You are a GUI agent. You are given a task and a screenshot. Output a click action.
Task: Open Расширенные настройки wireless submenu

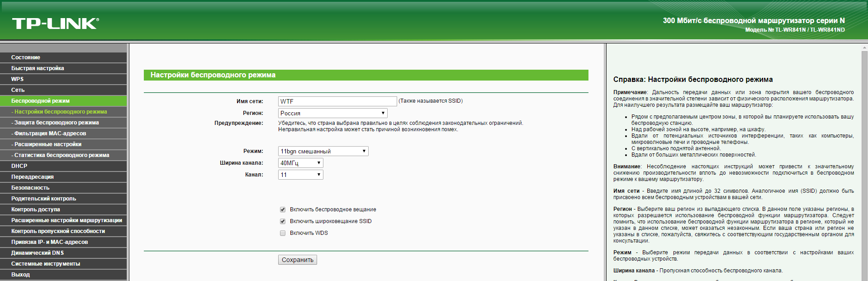click(x=63, y=144)
